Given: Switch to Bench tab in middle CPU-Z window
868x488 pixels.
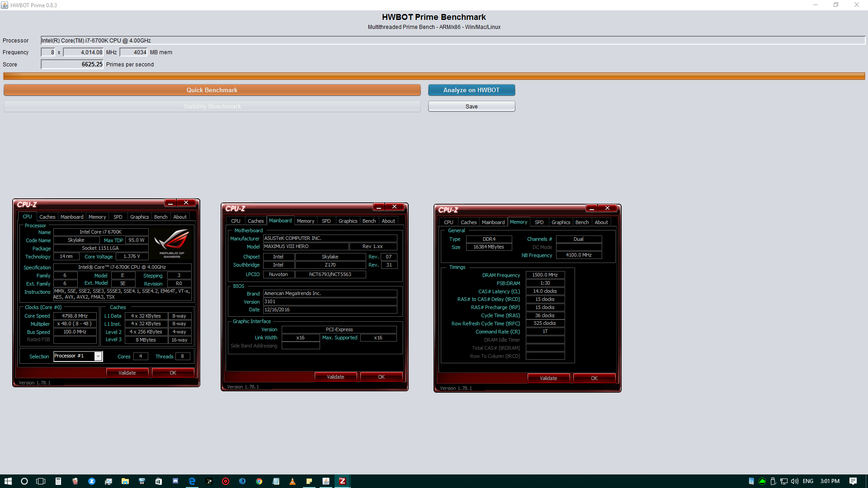Looking at the screenshot, I should (x=369, y=221).
